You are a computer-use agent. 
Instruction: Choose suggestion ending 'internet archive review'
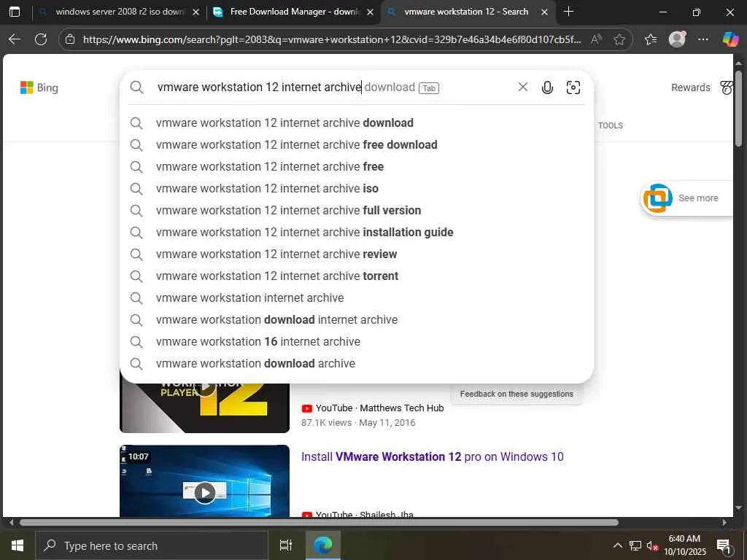(356, 254)
